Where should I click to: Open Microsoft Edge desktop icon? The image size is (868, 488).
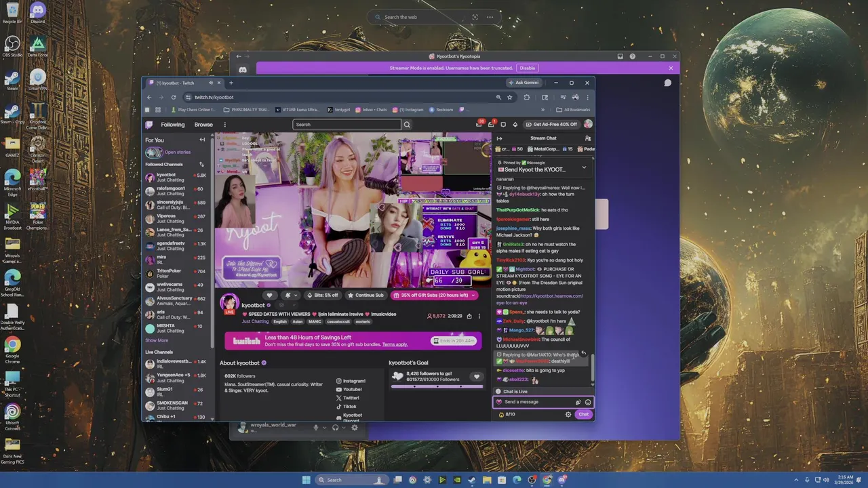(12, 182)
